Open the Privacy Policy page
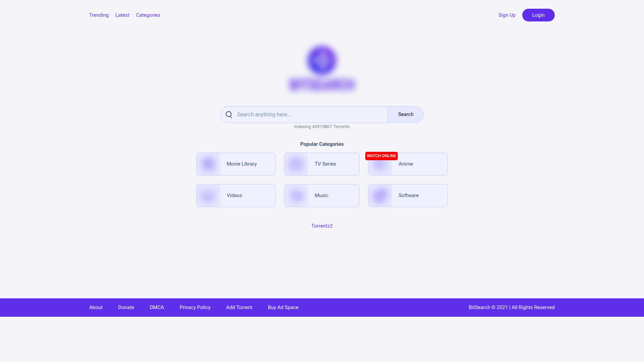The width and height of the screenshot is (644, 362). 195,307
